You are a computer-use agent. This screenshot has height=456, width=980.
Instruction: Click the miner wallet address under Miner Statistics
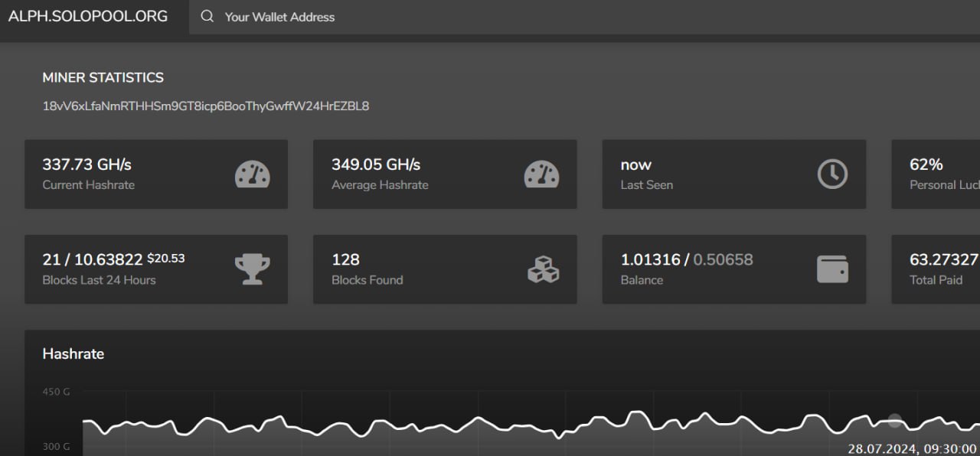[x=206, y=106]
